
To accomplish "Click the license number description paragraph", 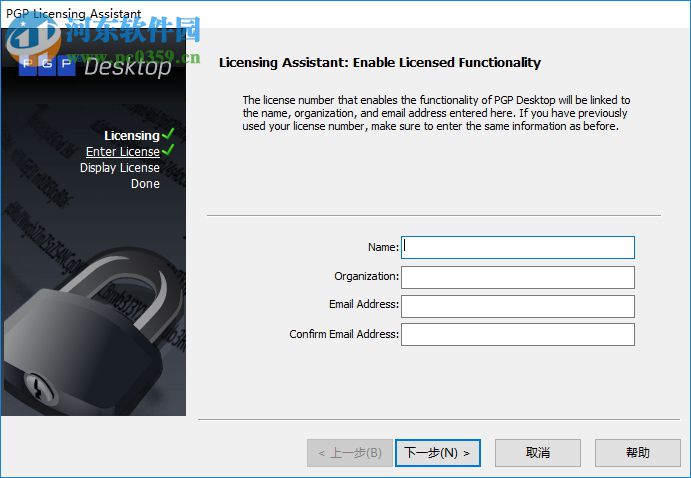I will coord(436,113).
